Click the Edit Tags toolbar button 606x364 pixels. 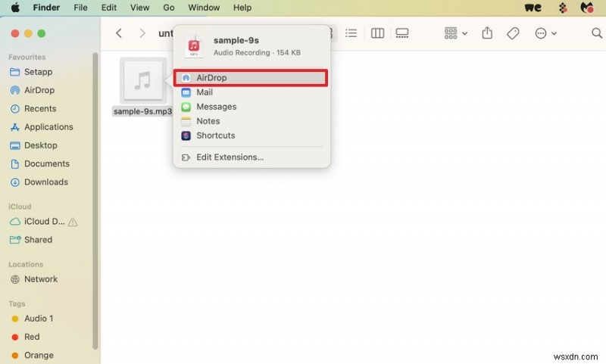pyautogui.click(x=513, y=33)
